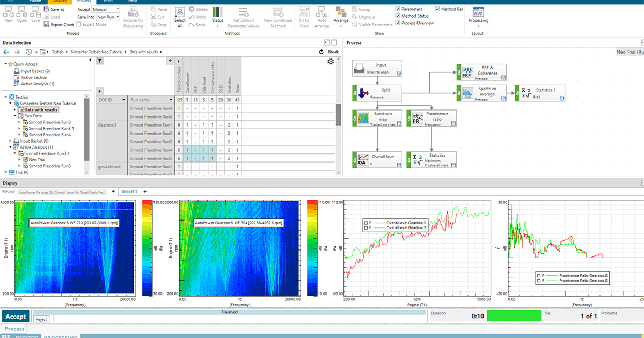The height and width of the screenshot is (338, 644).
Task: Select the Spectrum map node in the process diagram
Action: pos(377,117)
